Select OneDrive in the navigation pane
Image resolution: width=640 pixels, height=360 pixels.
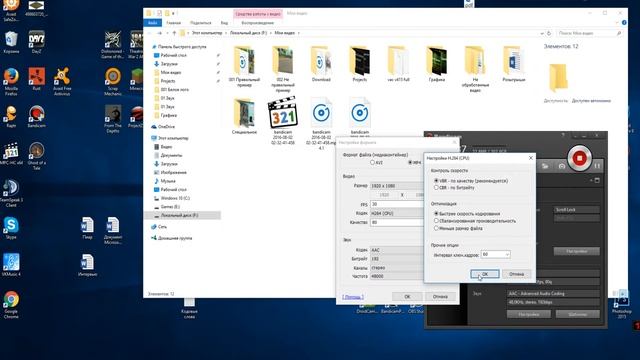(166, 127)
